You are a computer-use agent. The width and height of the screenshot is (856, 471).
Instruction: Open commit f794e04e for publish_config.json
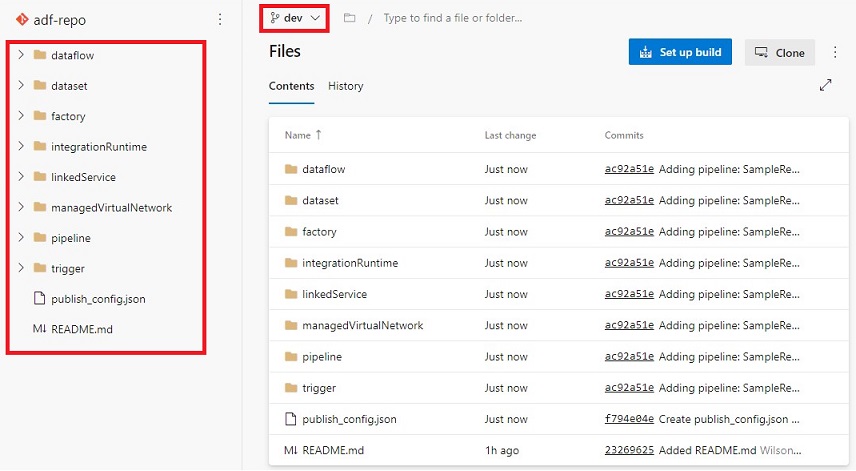629,419
